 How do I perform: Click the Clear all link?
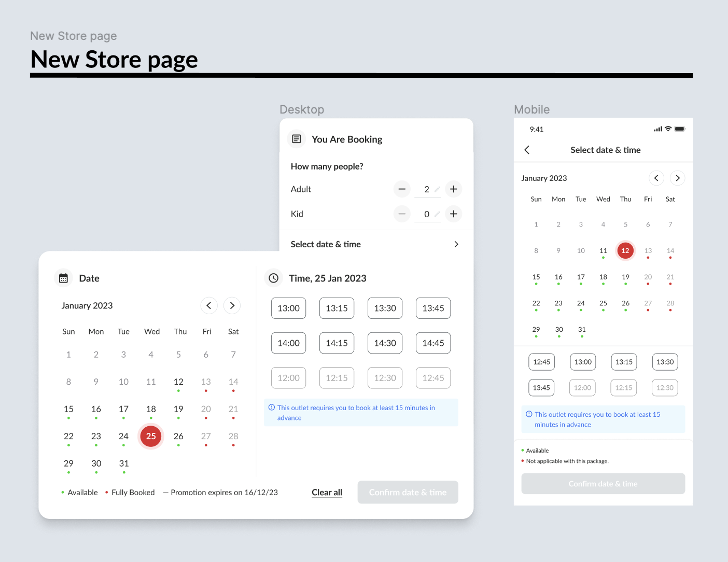point(327,493)
